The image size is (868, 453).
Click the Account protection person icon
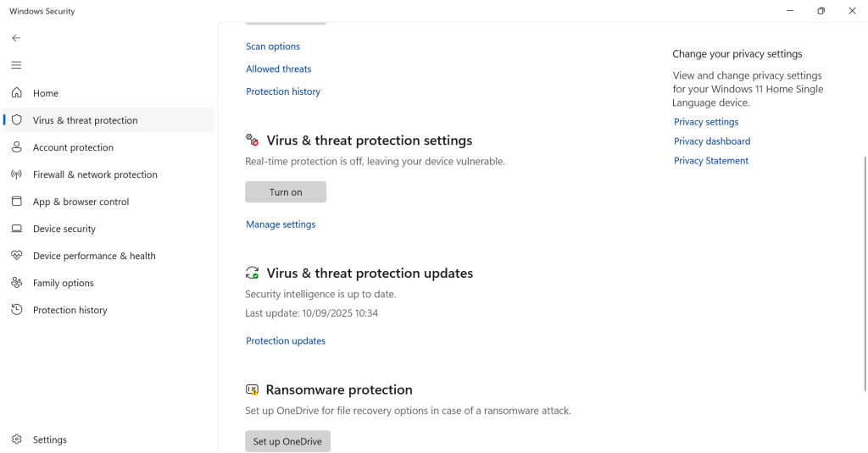(16, 147)
